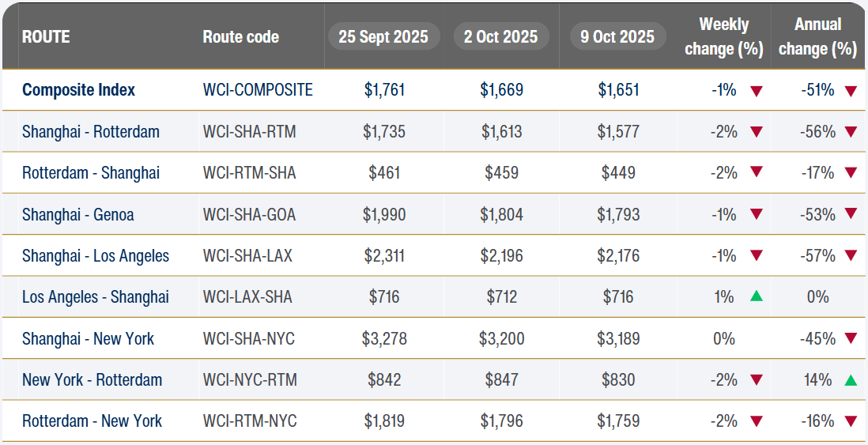Image resolution: width=868 pixels, height=445 pixels.
Task: Open the Composite Index route row
Action: click(78, 90)
